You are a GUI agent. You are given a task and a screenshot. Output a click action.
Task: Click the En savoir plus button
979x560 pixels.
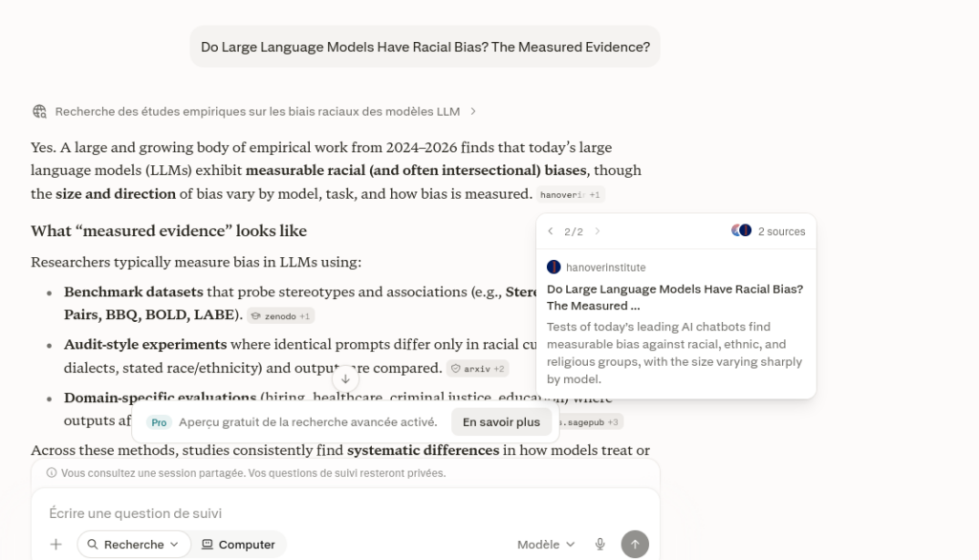pyautogui.click(x=501, y=422)
